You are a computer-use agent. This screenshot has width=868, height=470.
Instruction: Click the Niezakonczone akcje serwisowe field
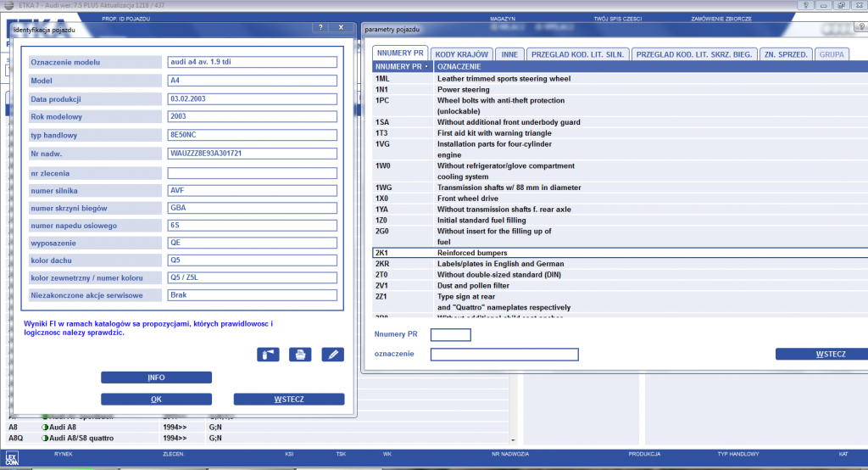252,295
